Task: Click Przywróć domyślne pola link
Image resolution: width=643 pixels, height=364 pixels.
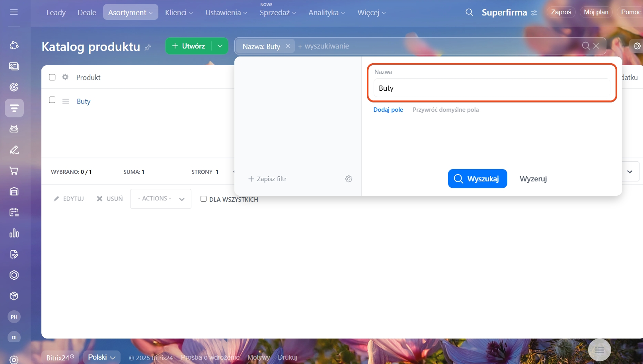Action: tap(446, 110)
